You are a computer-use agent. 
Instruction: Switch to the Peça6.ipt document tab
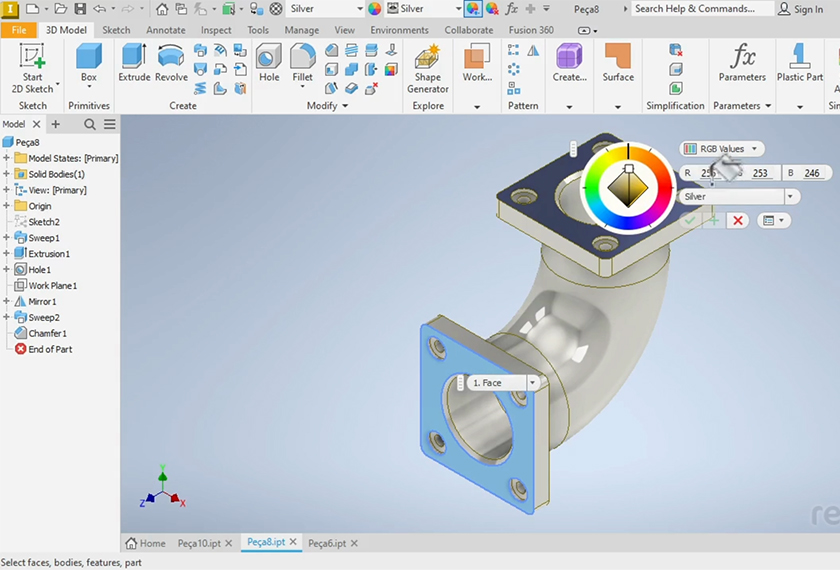pos(327,543)
